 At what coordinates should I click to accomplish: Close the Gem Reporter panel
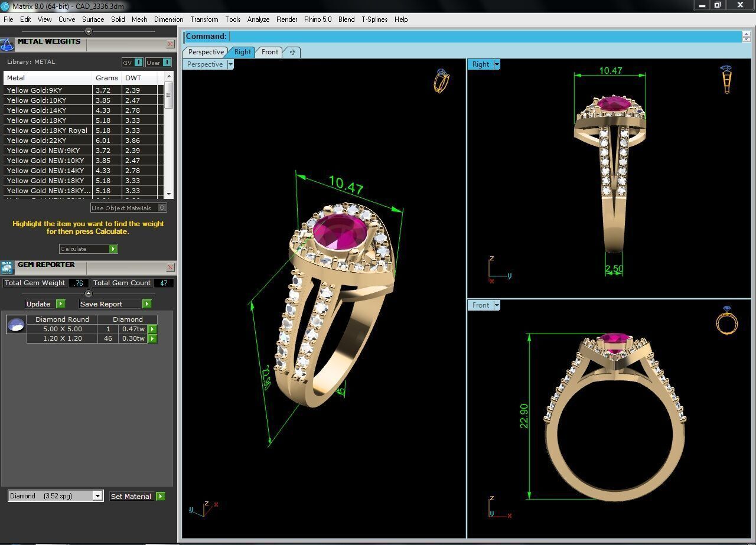[170, 267]
